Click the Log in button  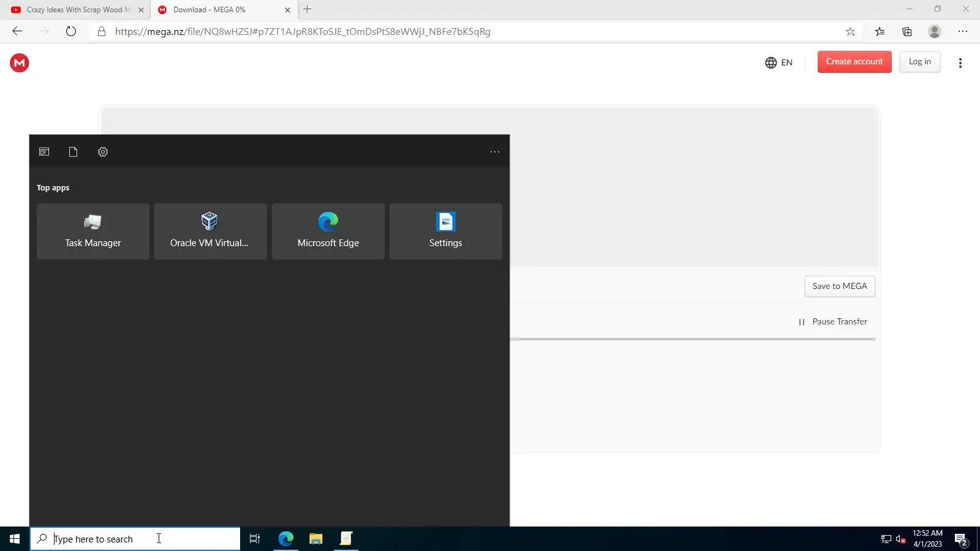coord(919,62)
